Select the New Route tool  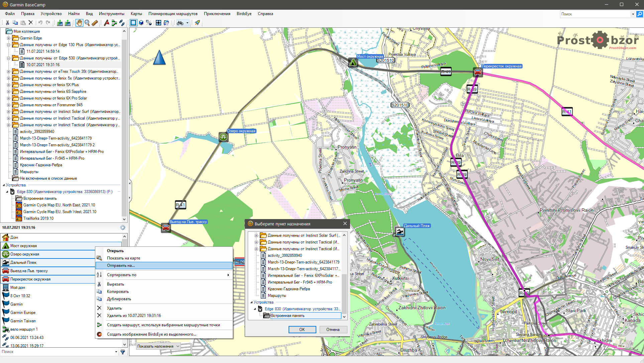tap(114, 23)
